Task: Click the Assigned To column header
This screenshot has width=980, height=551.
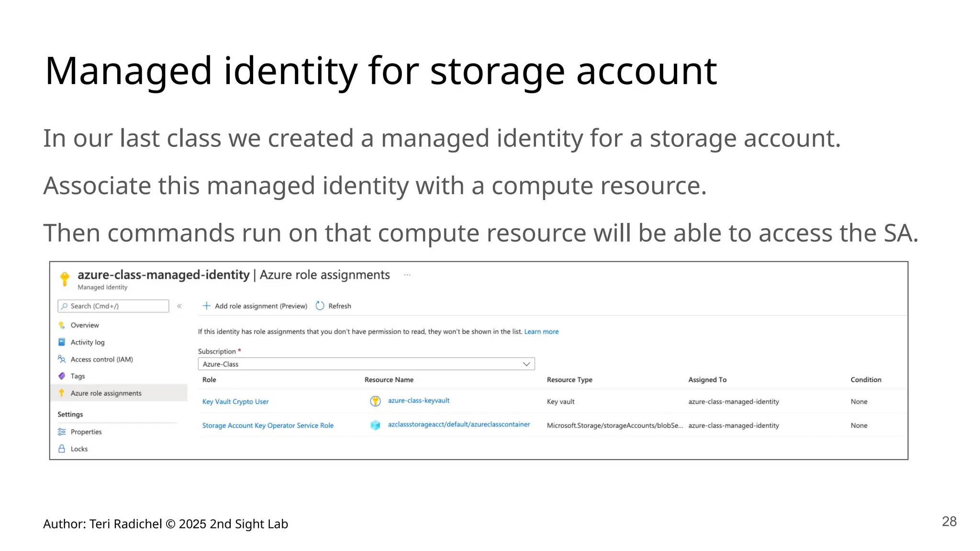Action: point(707,380)
